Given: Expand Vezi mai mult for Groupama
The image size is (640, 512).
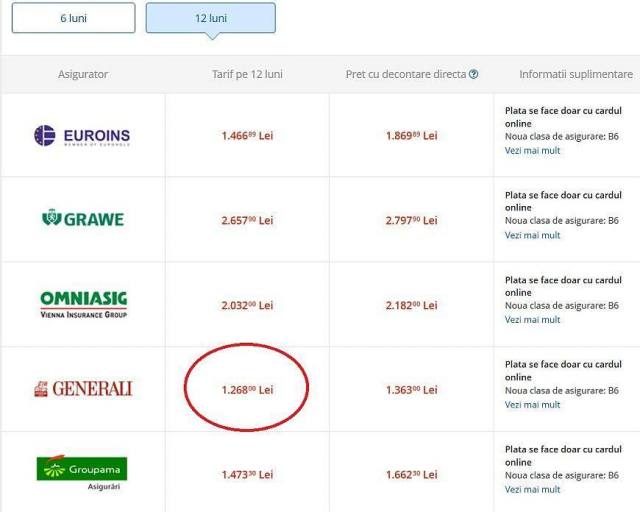Looking at the screenshot, I should point(532,490).
